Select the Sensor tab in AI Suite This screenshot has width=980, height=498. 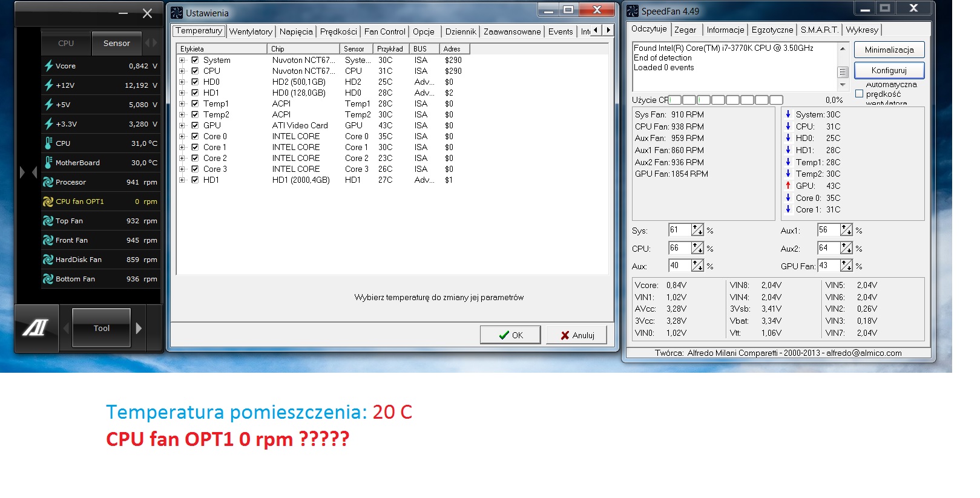coord(117,43)
